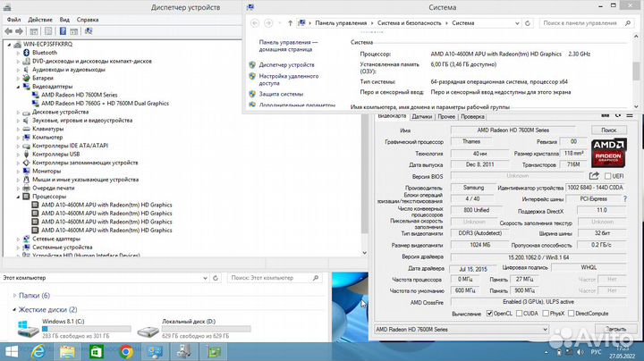Open the Вид menu
644x361 pixels.
pyautogui.click(x=64, y=20)
